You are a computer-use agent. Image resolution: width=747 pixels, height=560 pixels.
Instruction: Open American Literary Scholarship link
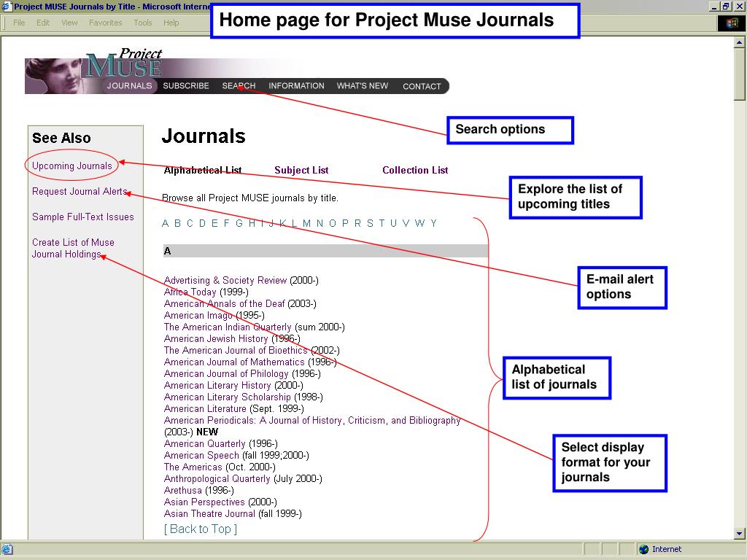point(228,397)
